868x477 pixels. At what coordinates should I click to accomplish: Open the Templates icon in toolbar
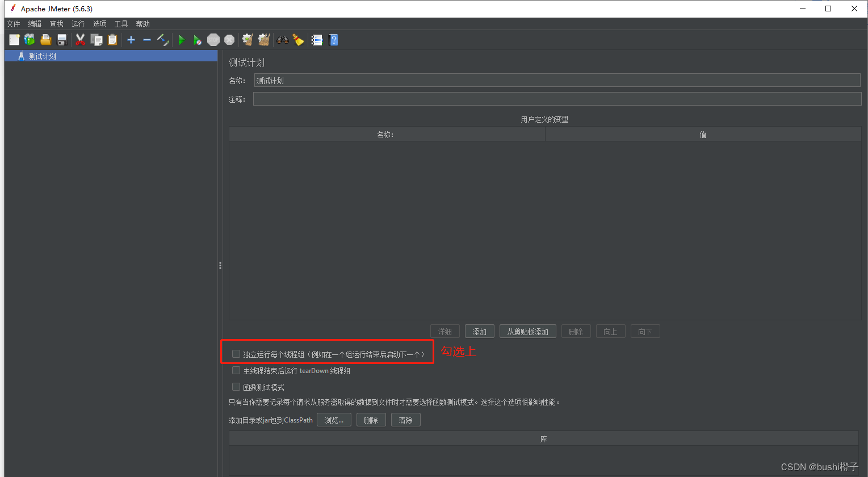pyautogui.click(x=30, y=40)
